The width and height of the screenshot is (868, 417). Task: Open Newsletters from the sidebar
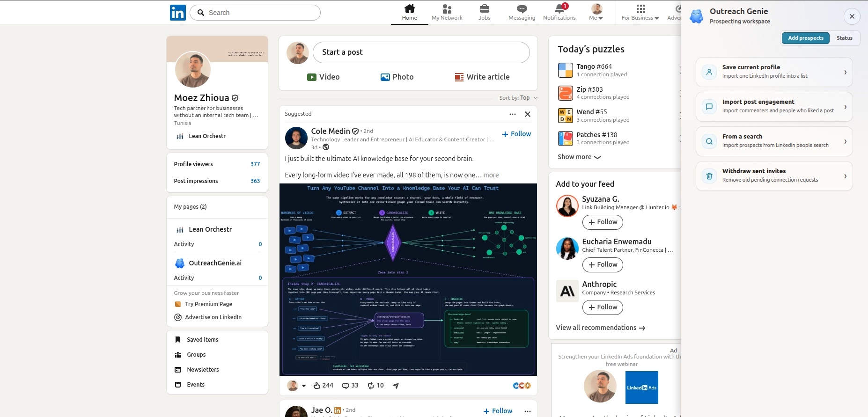[197, 370]
